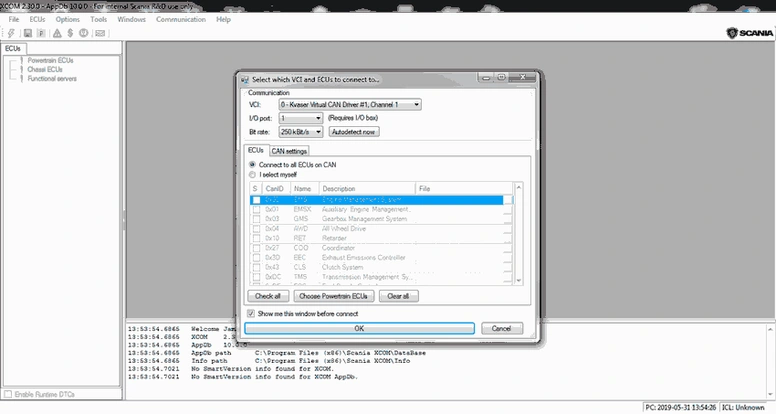The height and width of the screenshot is (414, 776).
Task: Toggle Show me this window before connect
Action: [251, 314]
